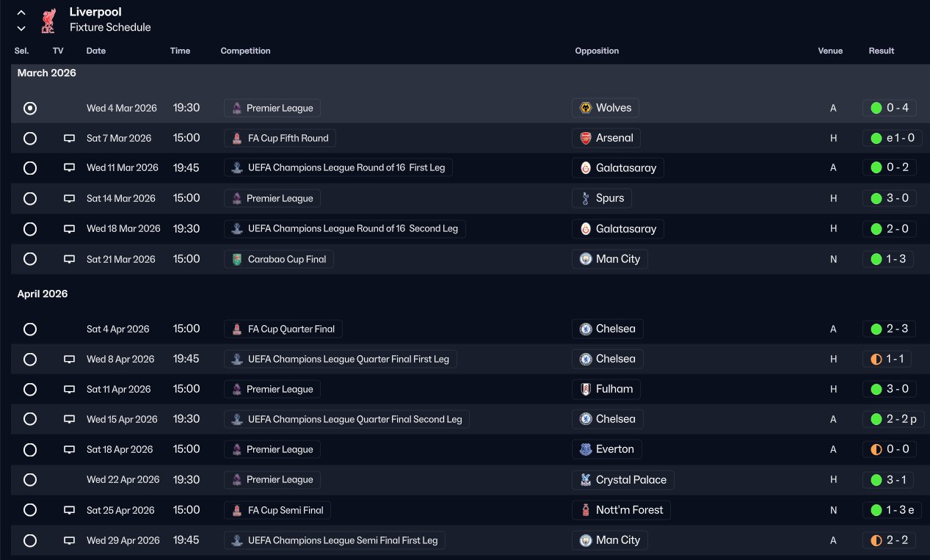Click the Liverpool club crest
The width and height of the screenshot is (930, 560).
[x=48, y=21]
